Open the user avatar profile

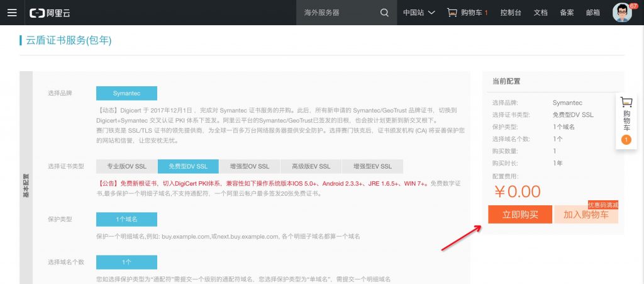tap(623, 13)
